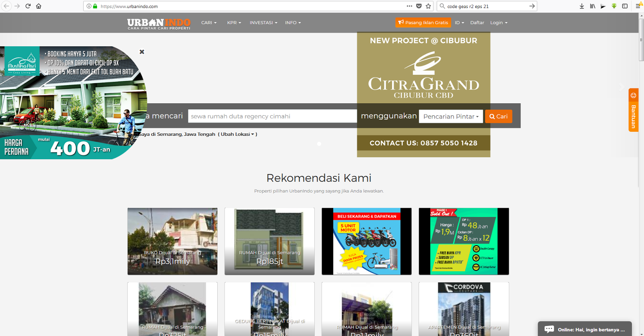Expand the INFO menu
644x336 pixels.
coord(293,23)
